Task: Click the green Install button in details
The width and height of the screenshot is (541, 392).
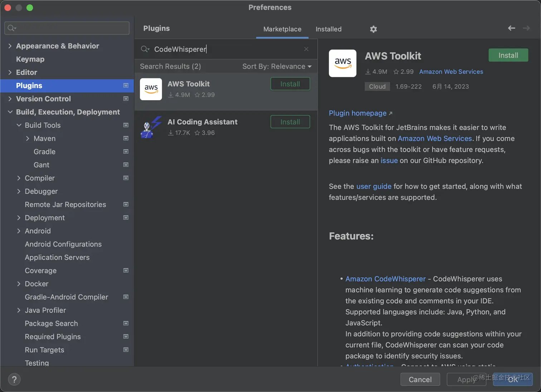Action: pyautogui.click(x=508, y=55)
